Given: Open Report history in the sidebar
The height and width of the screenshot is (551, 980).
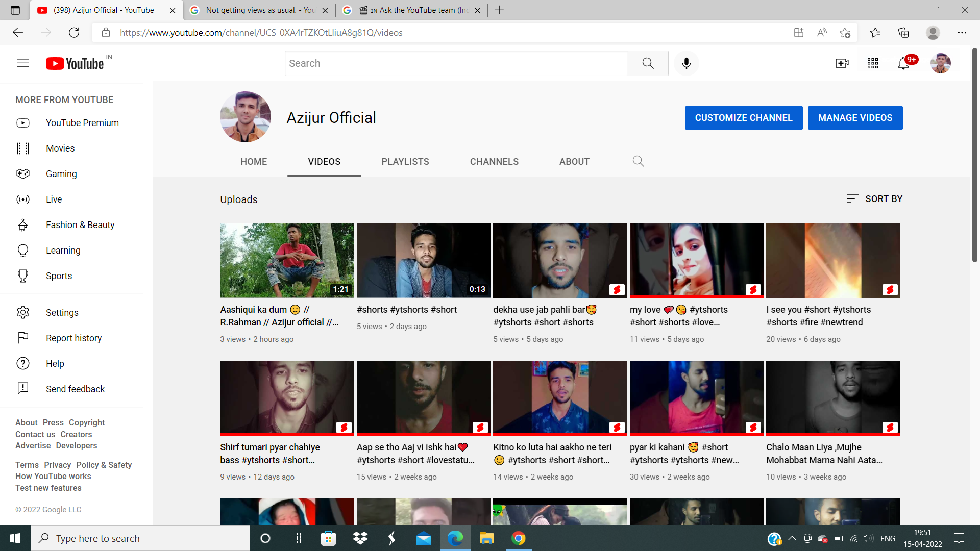Looking at the screenshot, I should click(x=71, y=338).
